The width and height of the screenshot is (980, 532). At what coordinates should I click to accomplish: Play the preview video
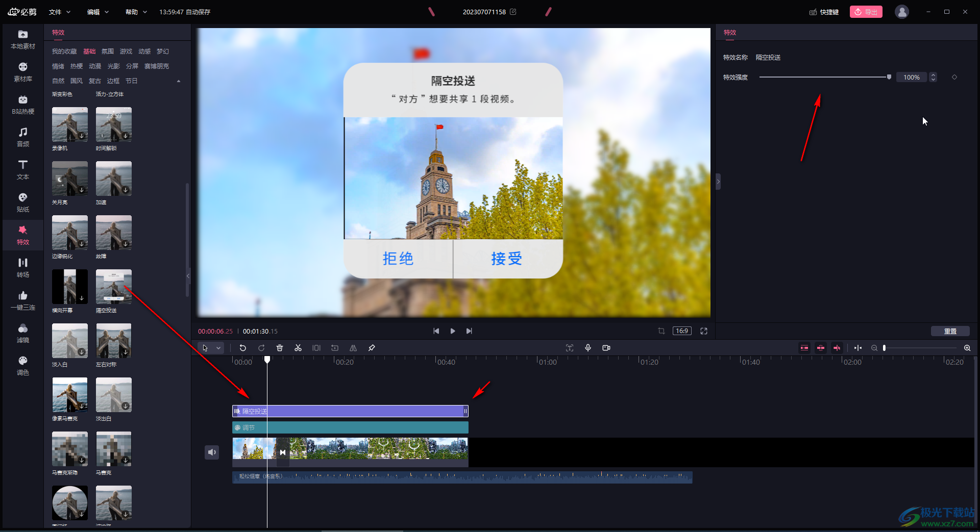[453, 331]
